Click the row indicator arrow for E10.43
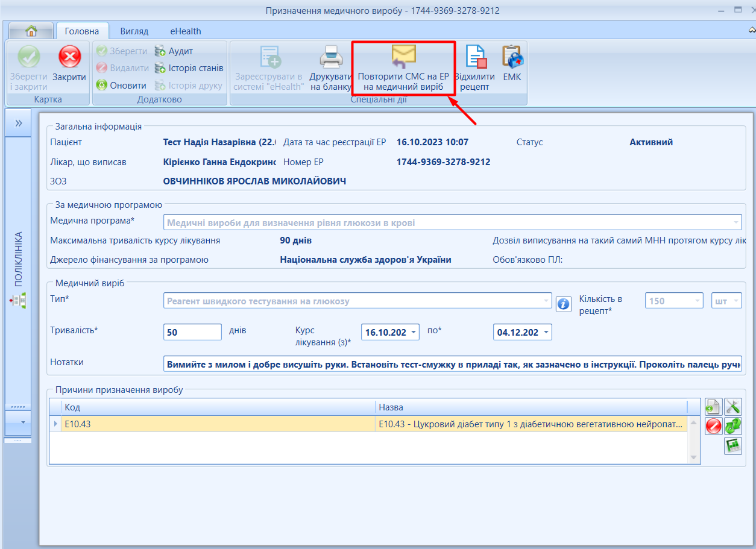This screenshot has width=756, height=549. tap(55, 424)
